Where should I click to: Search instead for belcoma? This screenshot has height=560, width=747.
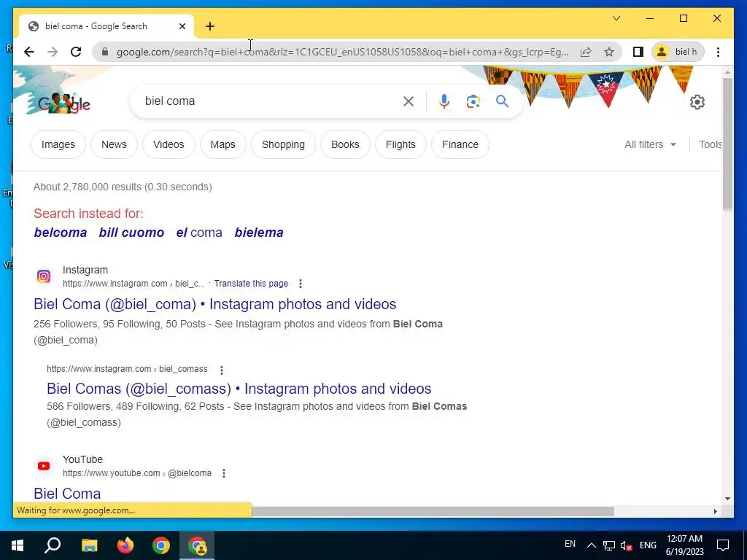click(61, 233)
